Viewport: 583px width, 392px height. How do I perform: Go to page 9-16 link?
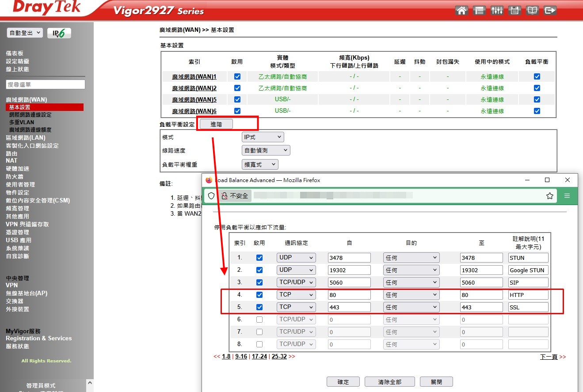pos(241,357)
